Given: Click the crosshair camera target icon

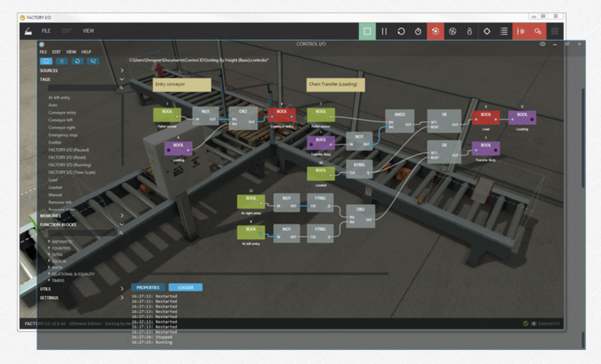Looking at the screenshot, I should pyautogui.click(x=487, y=31).
